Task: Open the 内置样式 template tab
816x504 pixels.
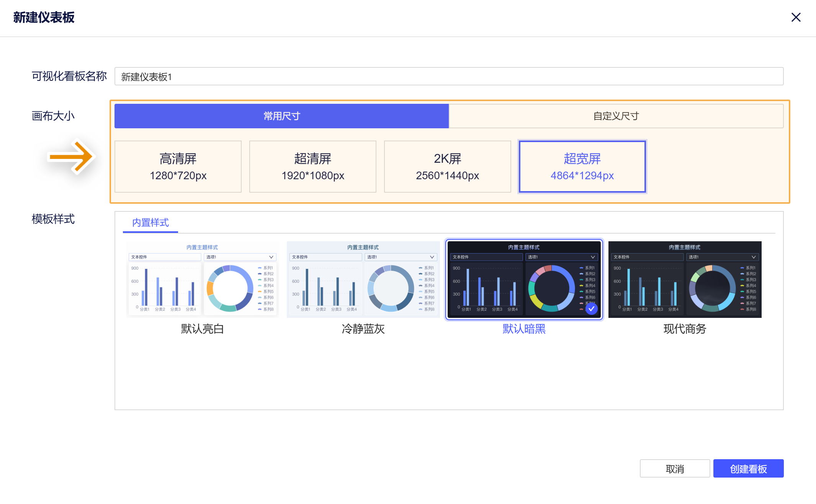Action: pos(150,223)
